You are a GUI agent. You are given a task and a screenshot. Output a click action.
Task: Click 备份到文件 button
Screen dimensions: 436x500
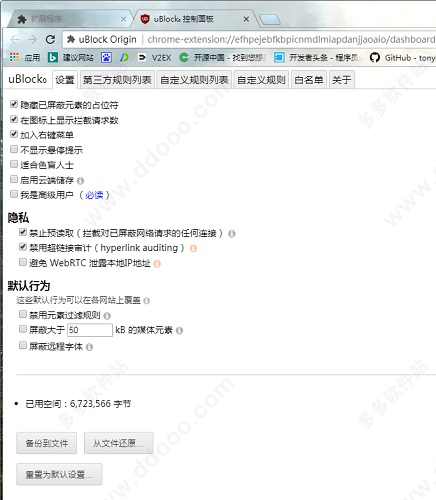point(47,443)
